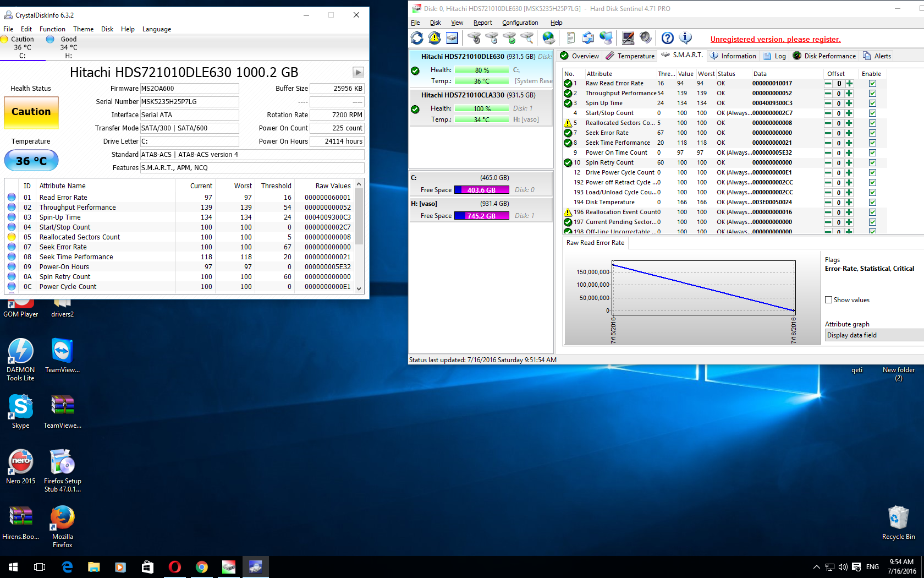Click the notepad report icon in toolbar
The height and width of the screenshot is (578, 924).
[x=570, y=38]
